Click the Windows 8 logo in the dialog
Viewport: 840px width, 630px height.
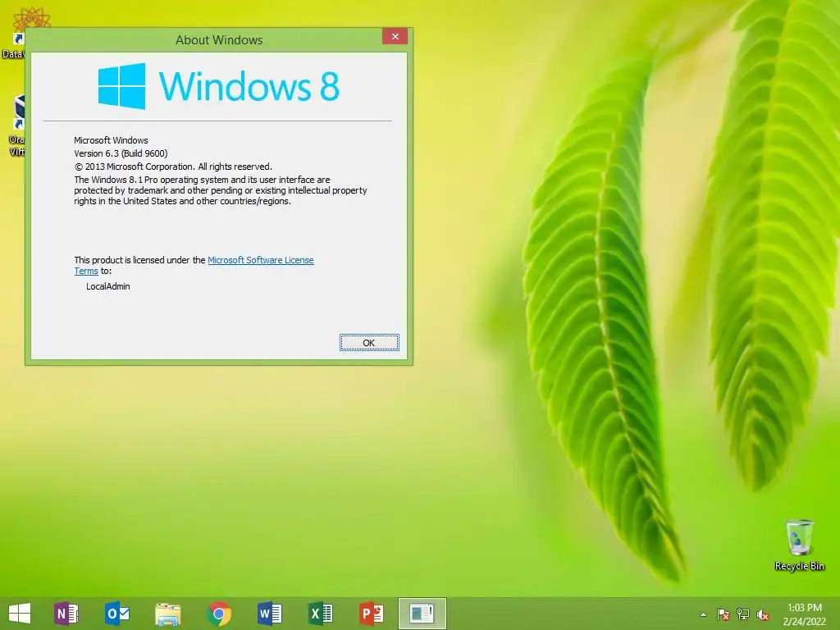click(218, 85)
